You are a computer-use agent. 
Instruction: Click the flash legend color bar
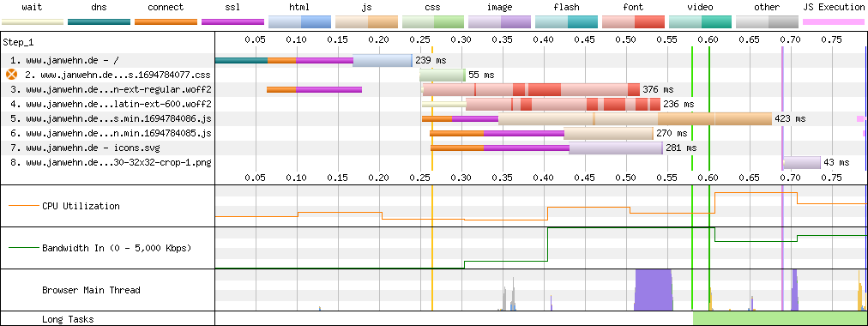tap(566, 22)
